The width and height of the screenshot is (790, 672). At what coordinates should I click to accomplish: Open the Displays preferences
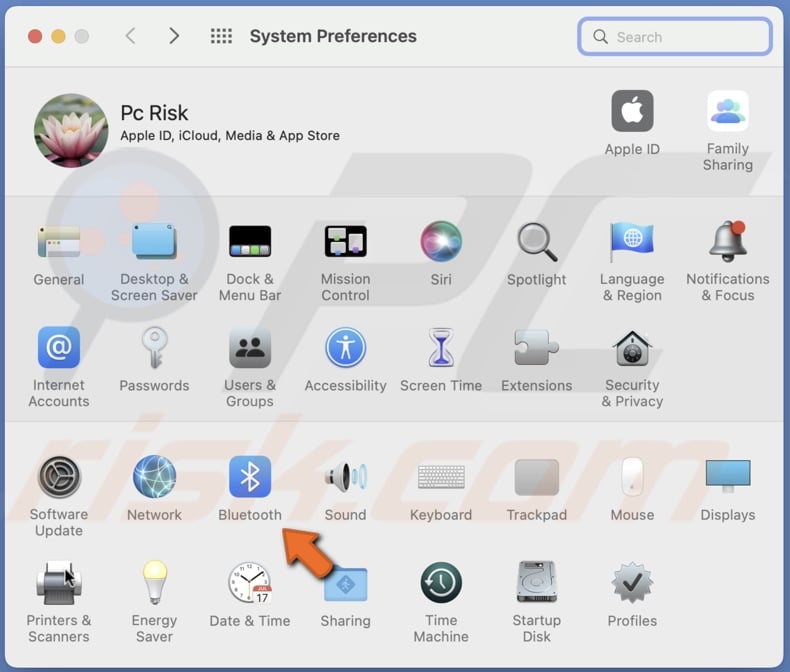pos(728,477)
